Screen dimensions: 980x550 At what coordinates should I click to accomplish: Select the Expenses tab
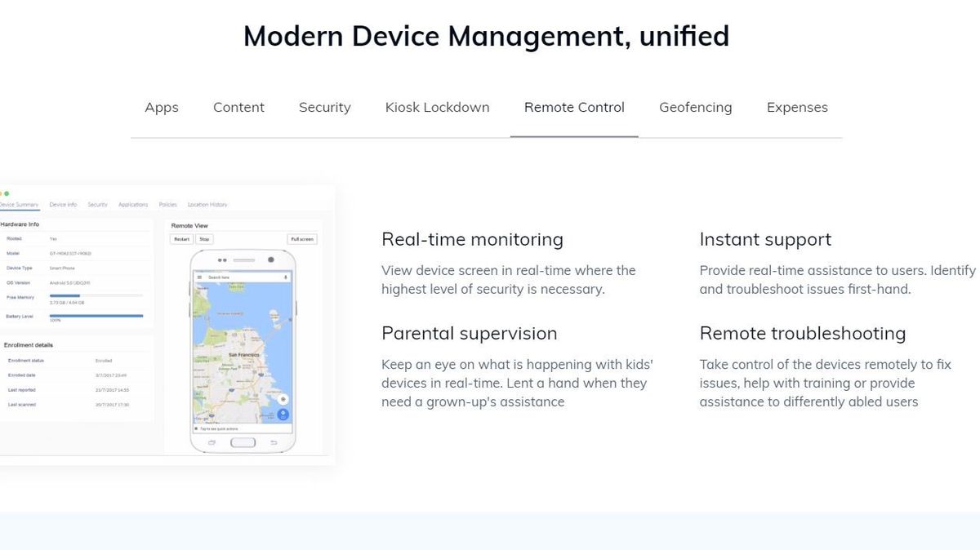click(797, 107)
